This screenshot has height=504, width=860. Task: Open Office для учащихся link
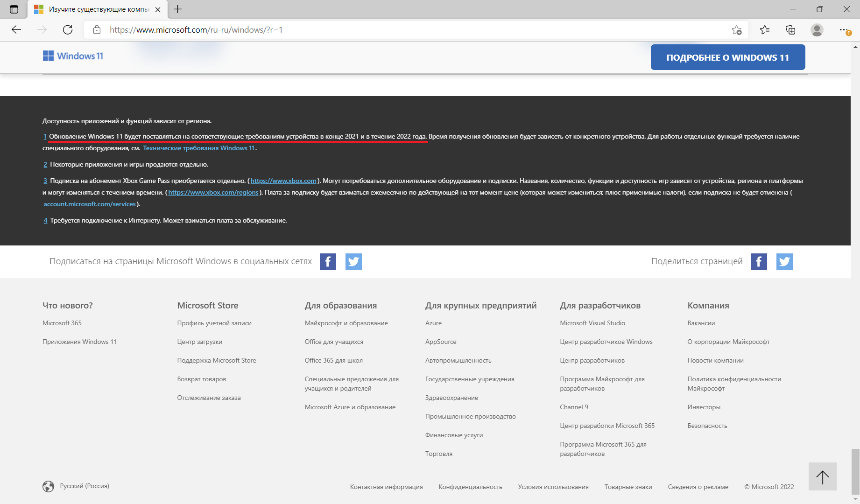334,342
